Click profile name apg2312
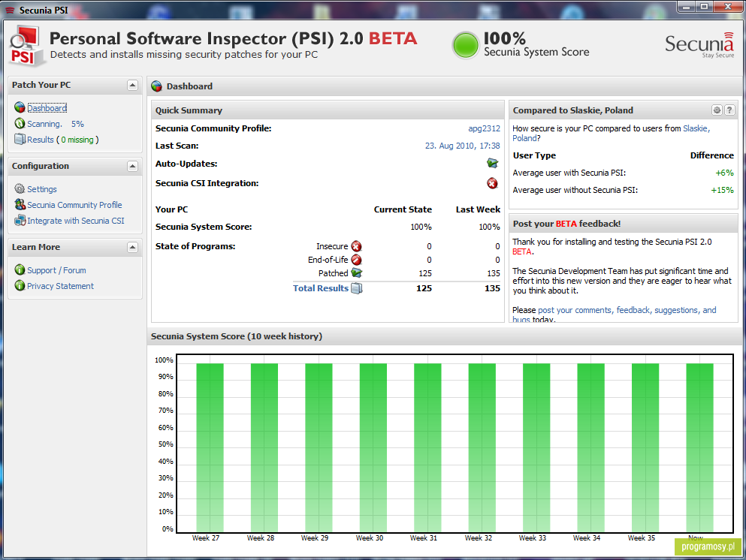 (484, 128)
